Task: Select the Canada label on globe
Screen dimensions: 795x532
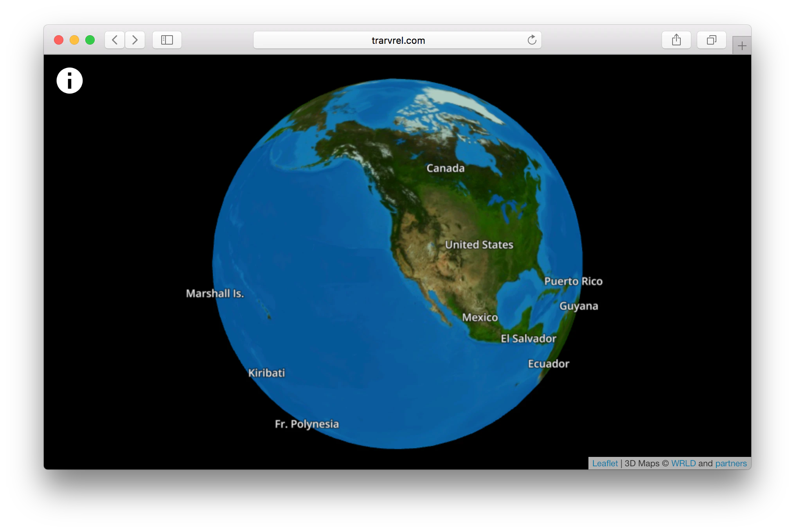Action: pos(445,168)
